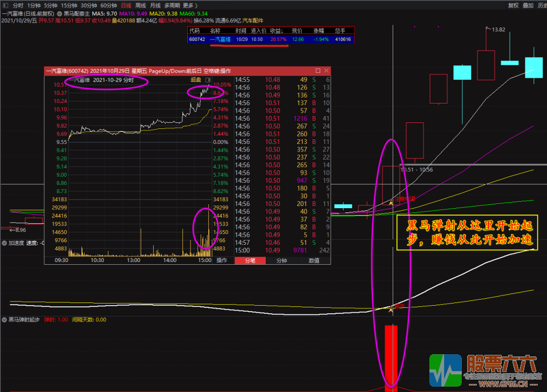Click the 超盘 button in intraday chart
Viewport: 547px width, 392px height.
pos(196,80)
